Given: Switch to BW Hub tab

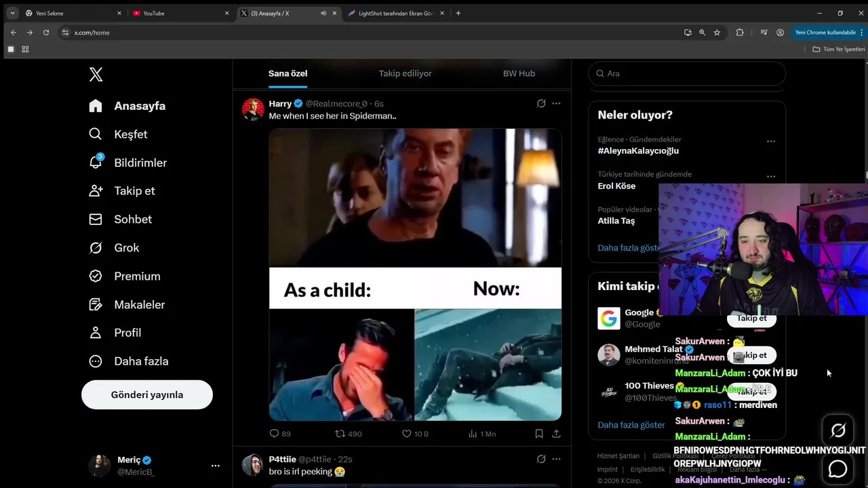Looking at the screenshot, I should [519, 73].
